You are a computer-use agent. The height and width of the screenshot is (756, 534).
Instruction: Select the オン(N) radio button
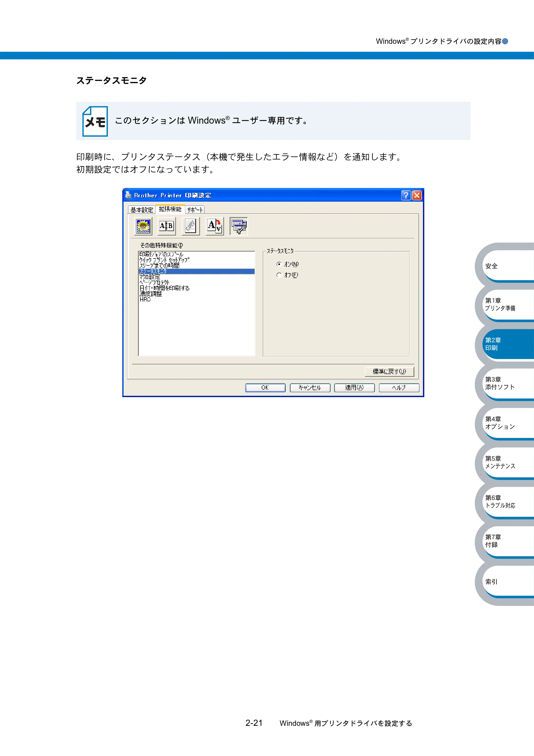pyautogui.click(x=279, y=264)
